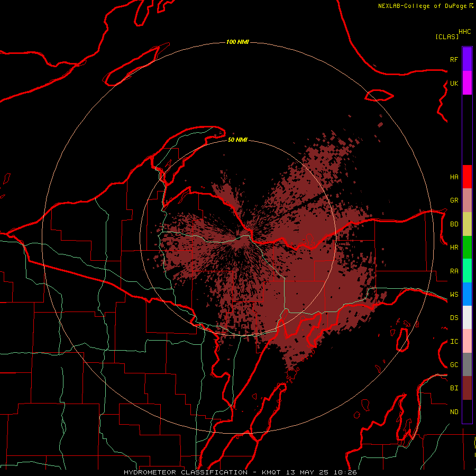Screen dimensions: 476x476
Task: Click the GC legend label
Action: pos(454,365)
